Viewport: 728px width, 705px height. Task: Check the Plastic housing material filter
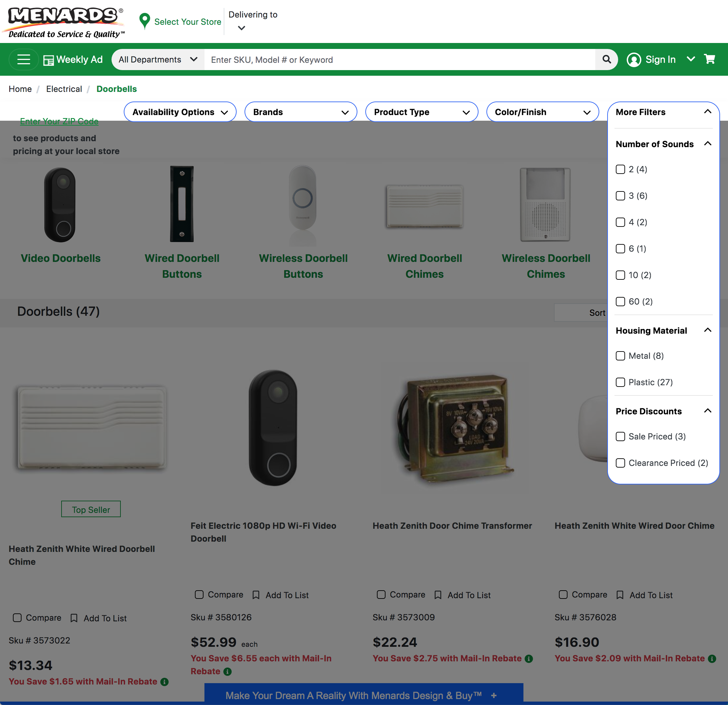620,382
